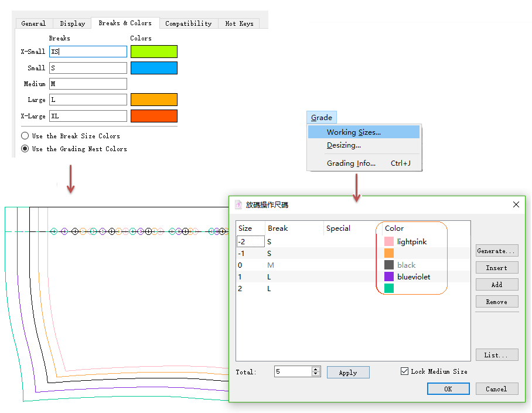Select the Use the Break Size Colors option

[x=25, y=136]
